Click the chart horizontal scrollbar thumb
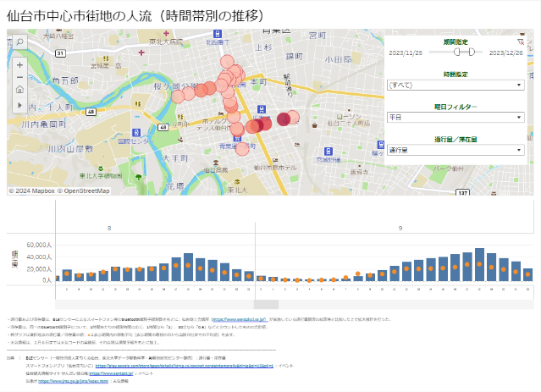Image resolution: width=541 pixels, height=392 pixels. pos(266,304)
